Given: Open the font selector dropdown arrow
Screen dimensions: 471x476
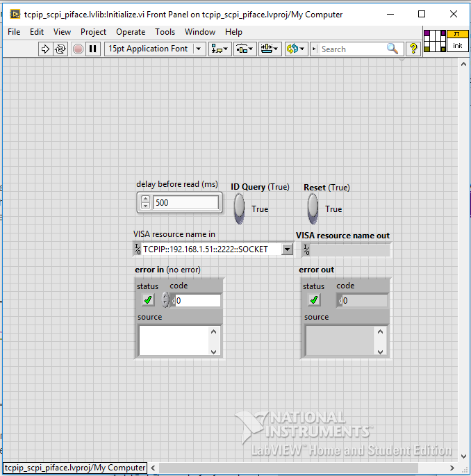Looking at the screenshot, I should click(x=199, y=49).
